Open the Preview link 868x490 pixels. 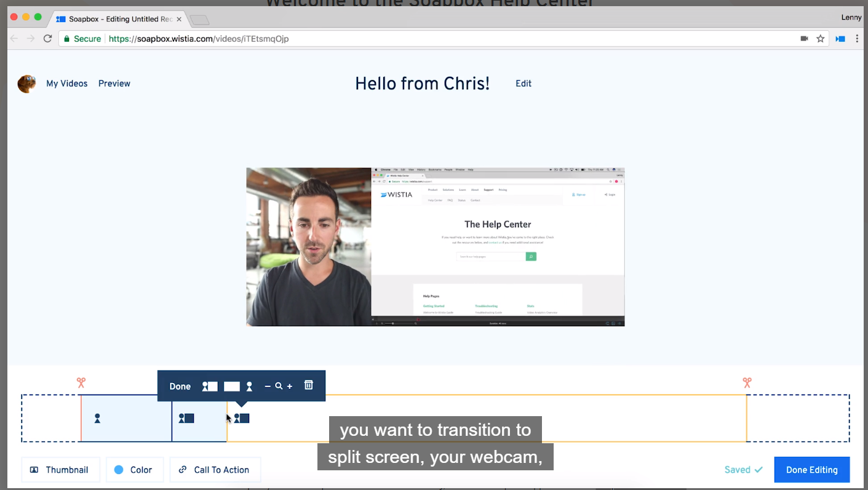pyautogui.click(x=114, y=84)
